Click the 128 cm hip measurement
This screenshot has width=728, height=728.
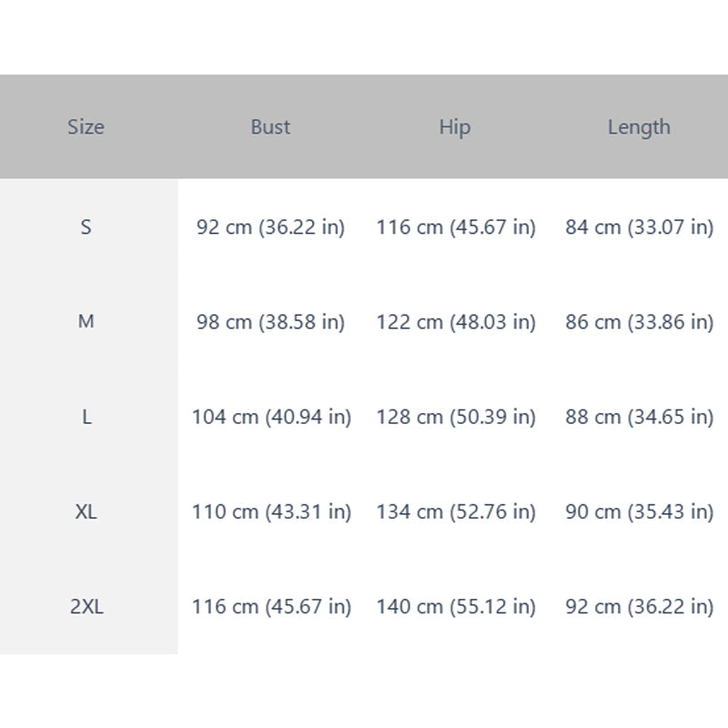[456, 417]
